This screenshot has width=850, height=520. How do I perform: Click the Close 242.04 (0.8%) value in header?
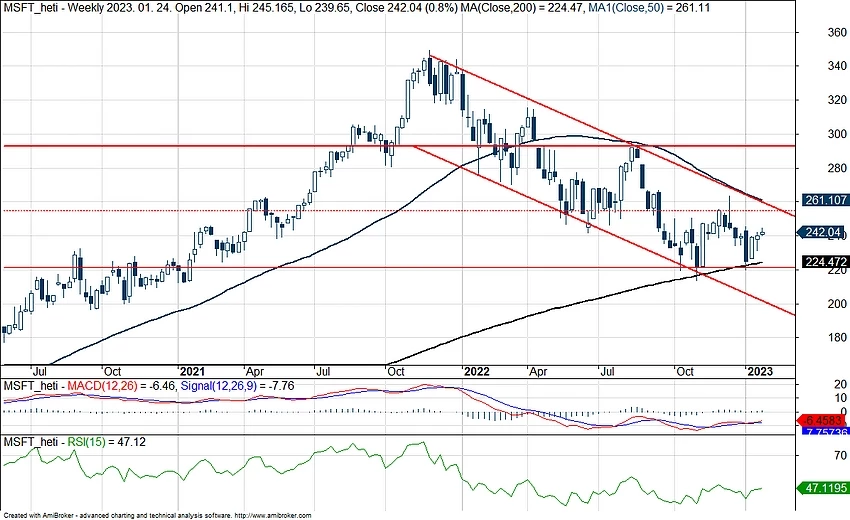(405, 8)
